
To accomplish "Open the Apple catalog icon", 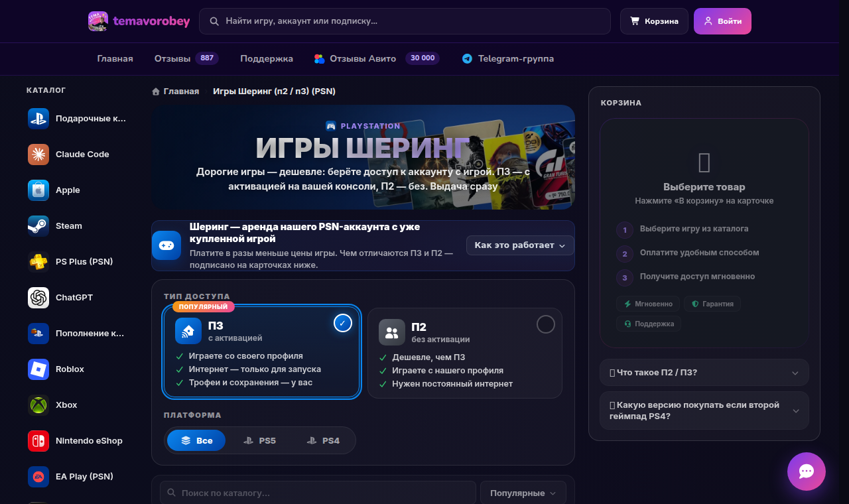I will [x=38, y=190].
